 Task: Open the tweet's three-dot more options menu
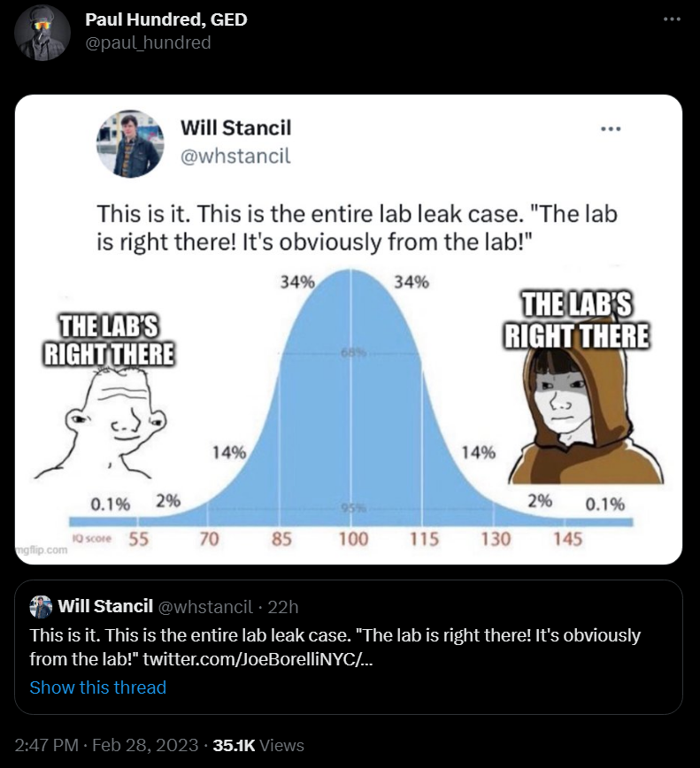click(x=673, y=19)
